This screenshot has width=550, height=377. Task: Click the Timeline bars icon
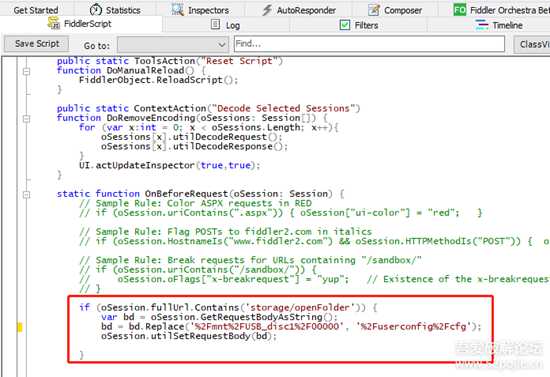click(482, 25)
